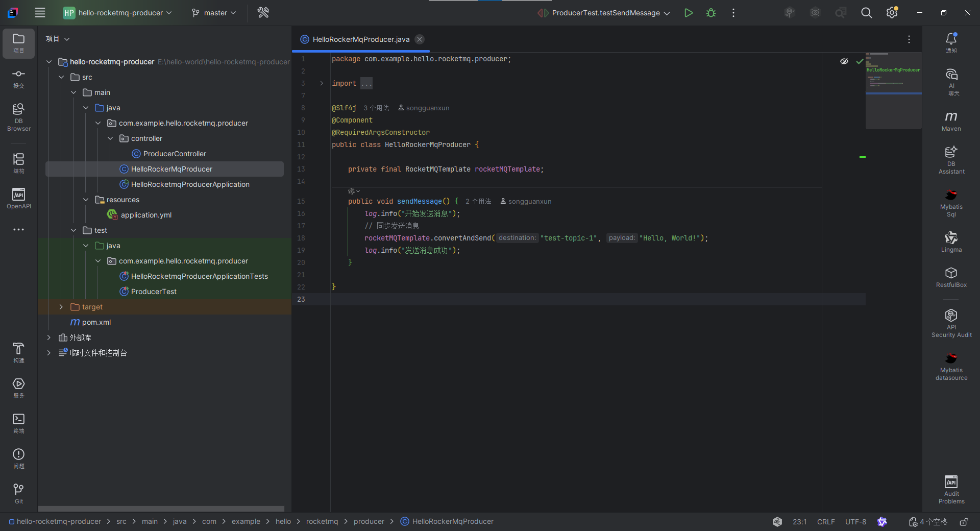The image size is (980, 531).
Task: Click UTF-8 encoding in the status bar
Action: [x=855, y=522]
